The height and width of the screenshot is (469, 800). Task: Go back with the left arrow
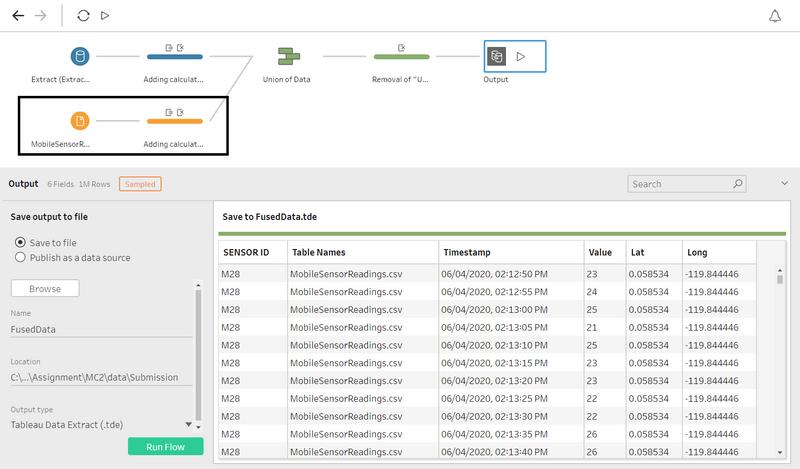[x=18, y=16]
